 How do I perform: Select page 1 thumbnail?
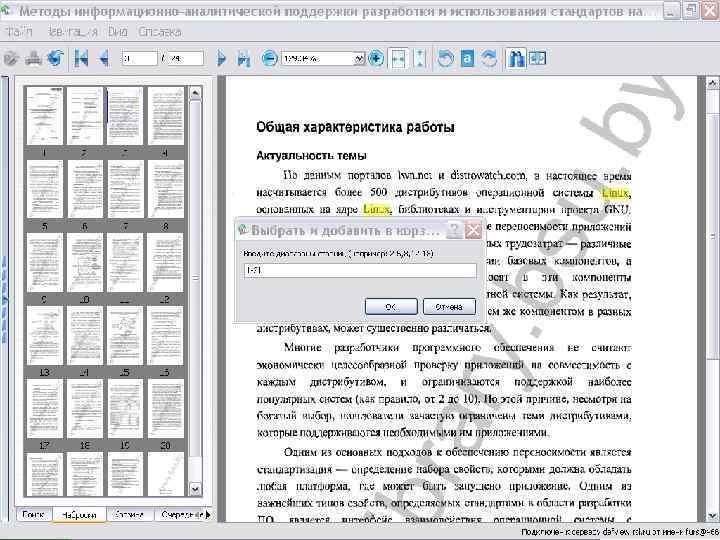click(45, 116)
